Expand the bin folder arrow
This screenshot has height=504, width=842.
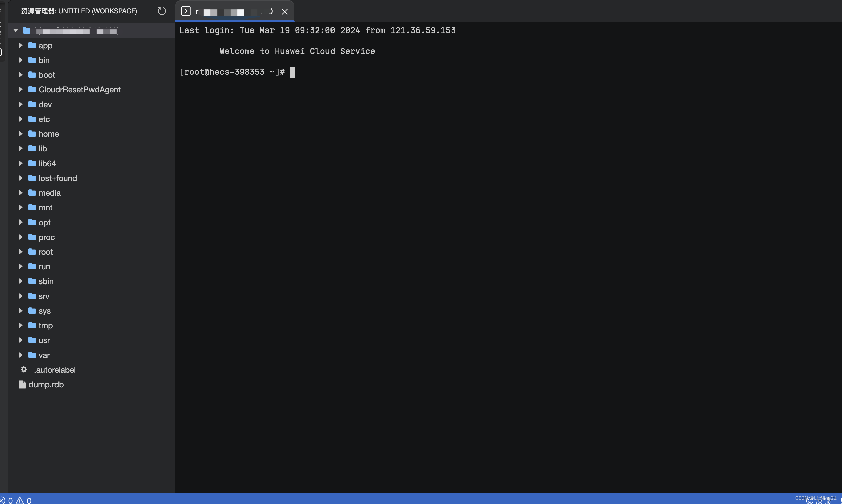pos(21,60)
